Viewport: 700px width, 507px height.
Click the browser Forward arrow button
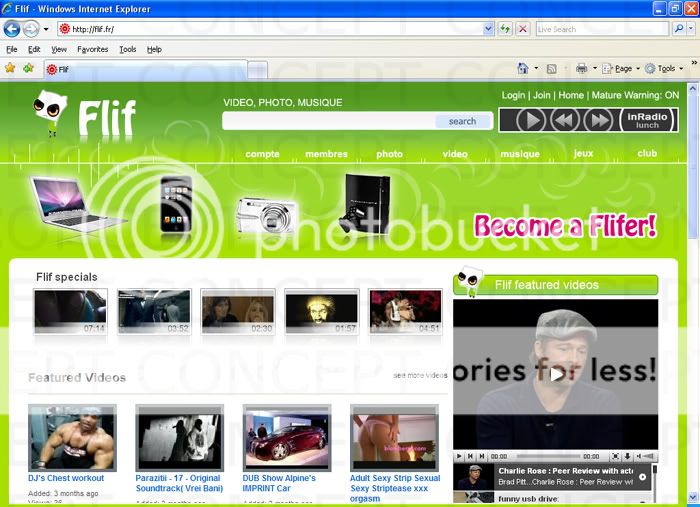coord(30,29)
